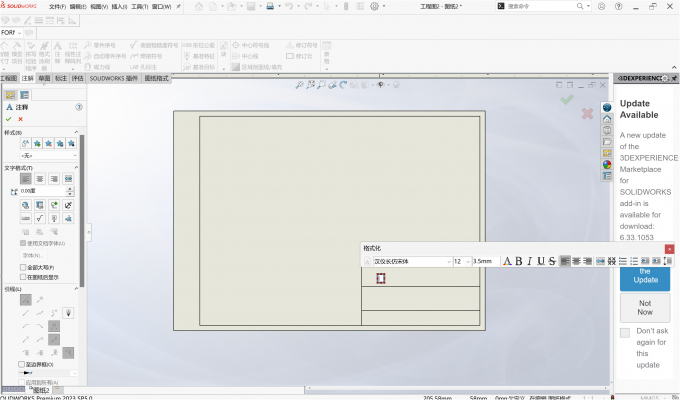Align text right in formatting toolbar
Viewport: 680px width, 400px height.
587,261
